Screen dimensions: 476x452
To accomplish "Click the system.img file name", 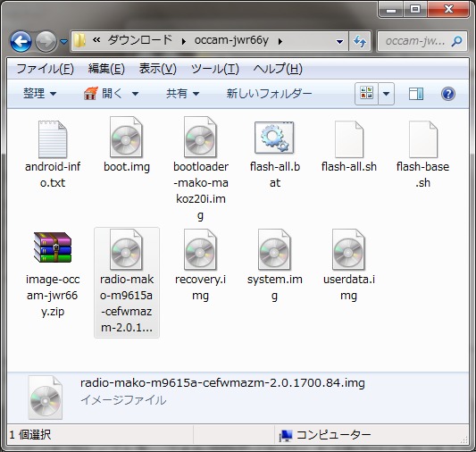I will pyautogui.click(x=275, y=287).
